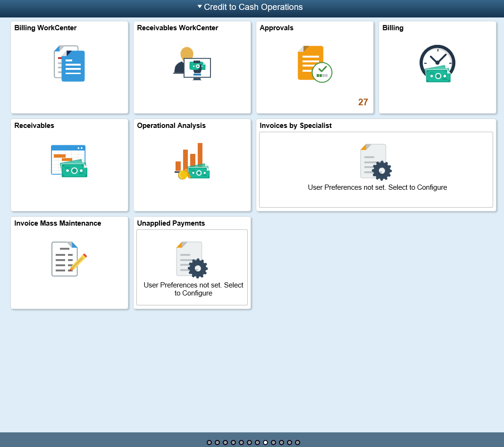Image resolution: width=504 pixels, height=447 pixels.
Task: Select the highlighted eighth pagination dot
Action: point(266,442)
